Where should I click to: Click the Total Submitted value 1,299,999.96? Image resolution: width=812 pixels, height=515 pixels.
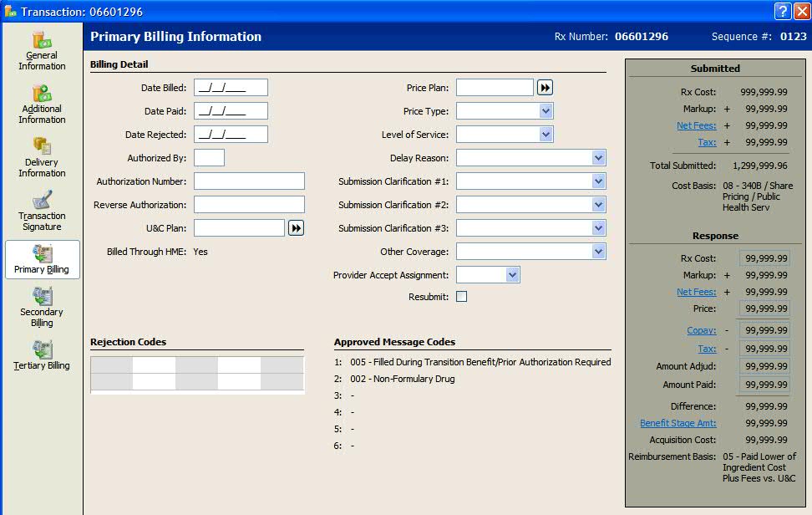click(759, 166)
